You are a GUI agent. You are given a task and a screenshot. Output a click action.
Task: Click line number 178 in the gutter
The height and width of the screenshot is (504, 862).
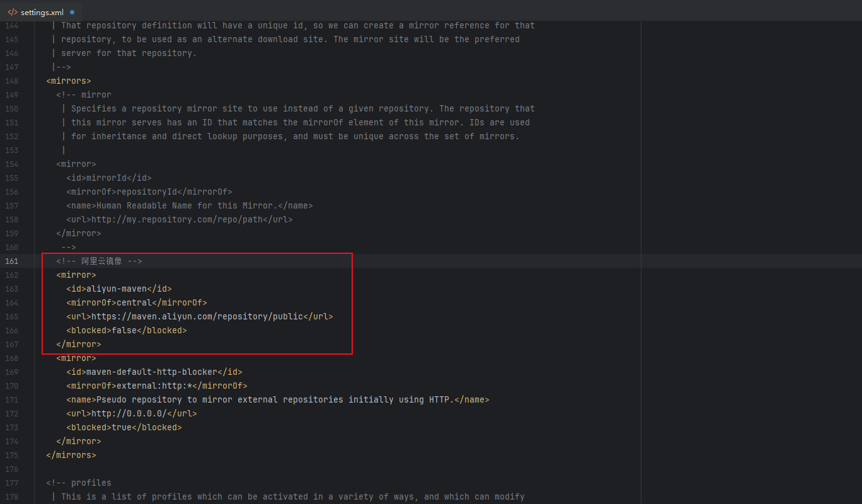click(x=11, y=496)
